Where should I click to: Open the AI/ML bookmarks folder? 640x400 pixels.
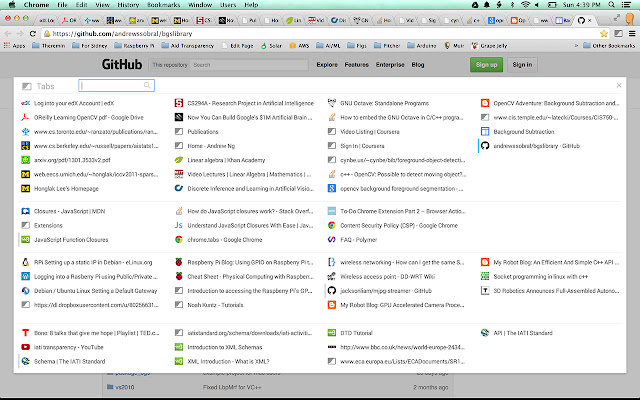(x=328, y=46)
